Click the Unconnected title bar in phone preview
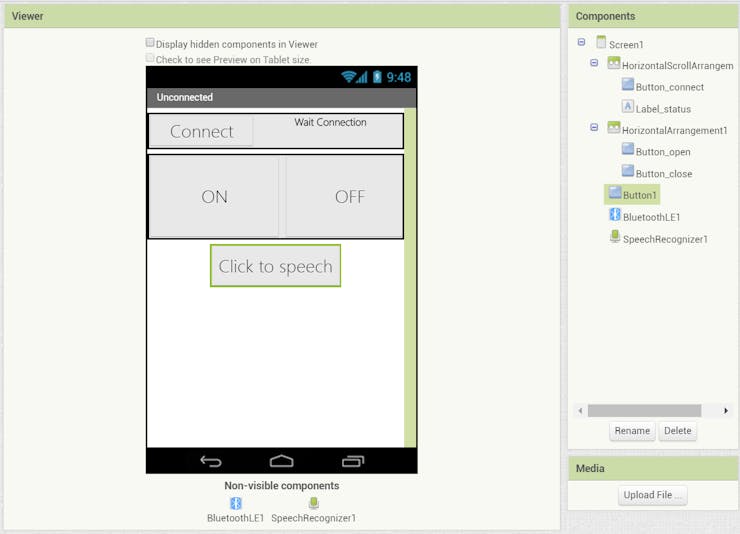The height and width of the screenshot is (534, 740). point(282,97)
